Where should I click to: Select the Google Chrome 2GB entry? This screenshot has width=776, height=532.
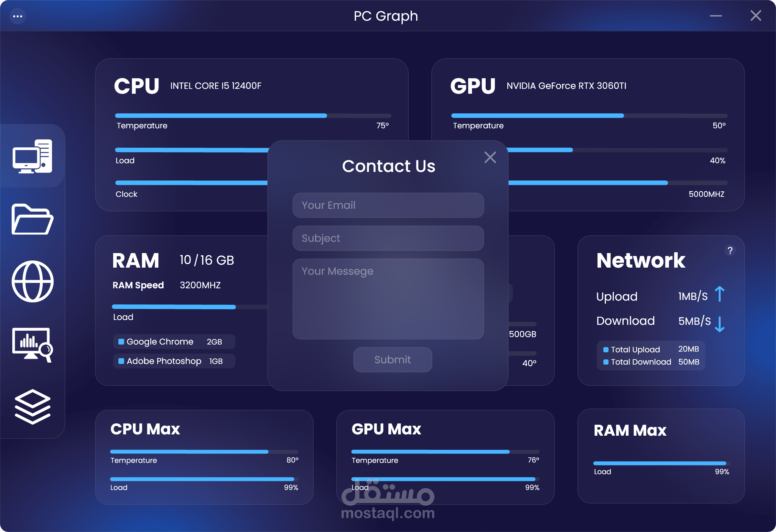[x=174, y=342]
